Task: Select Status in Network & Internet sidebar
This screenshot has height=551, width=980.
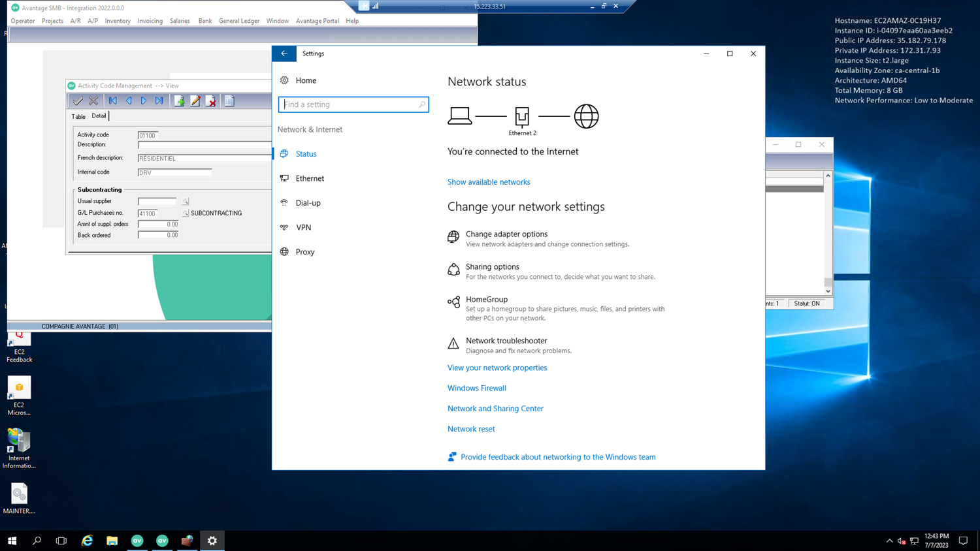Action: point(351,154)
